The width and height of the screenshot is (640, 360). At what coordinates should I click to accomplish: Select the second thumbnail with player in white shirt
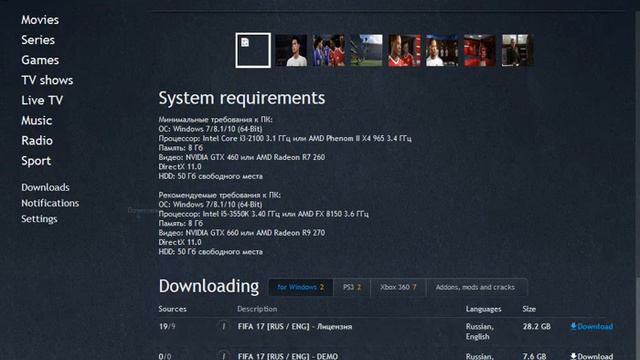[291, 50]
